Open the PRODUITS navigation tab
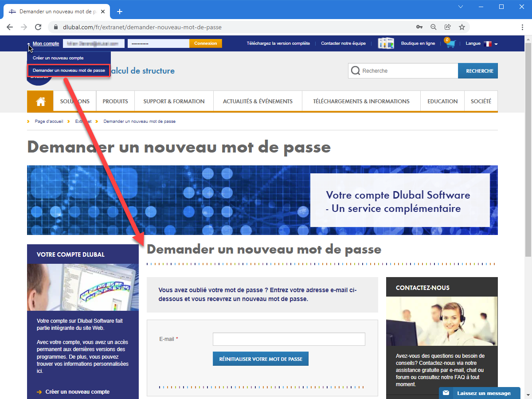 point(115,101)
